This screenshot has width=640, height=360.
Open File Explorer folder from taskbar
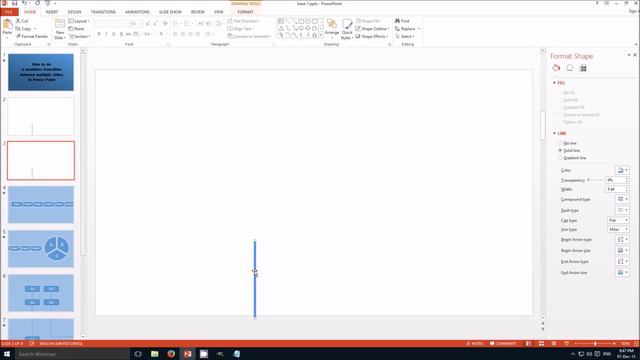(x=155, y=354)
